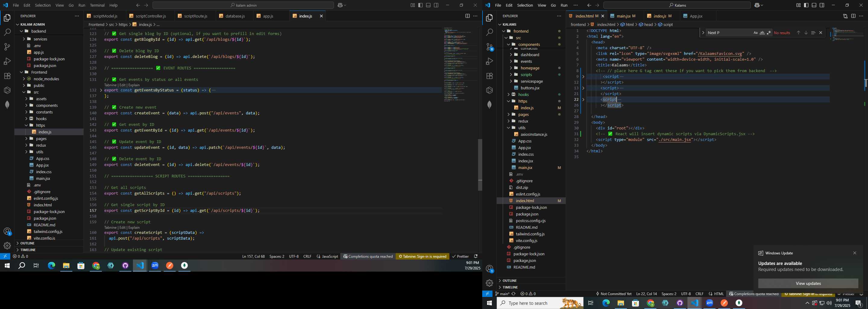Screen dimensions: 868x309
Task: Expand TIMELINE section in kalam admin explorer
Action: tap(49, 250)
